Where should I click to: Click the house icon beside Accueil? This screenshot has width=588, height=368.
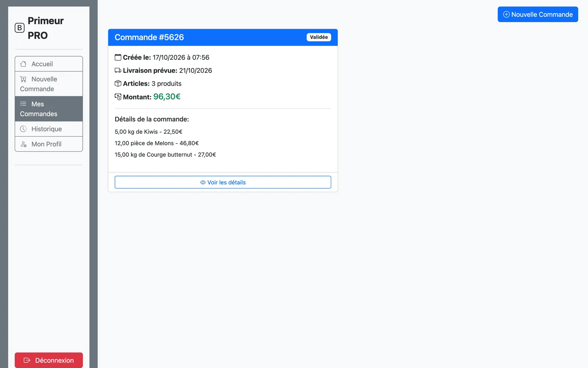tap(23, 64)
